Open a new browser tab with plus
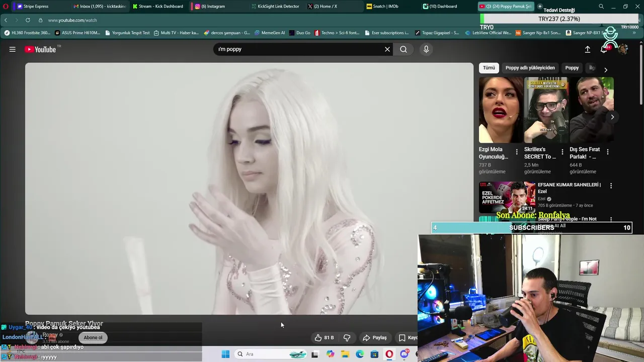The image size is (644, 362). 540,7
